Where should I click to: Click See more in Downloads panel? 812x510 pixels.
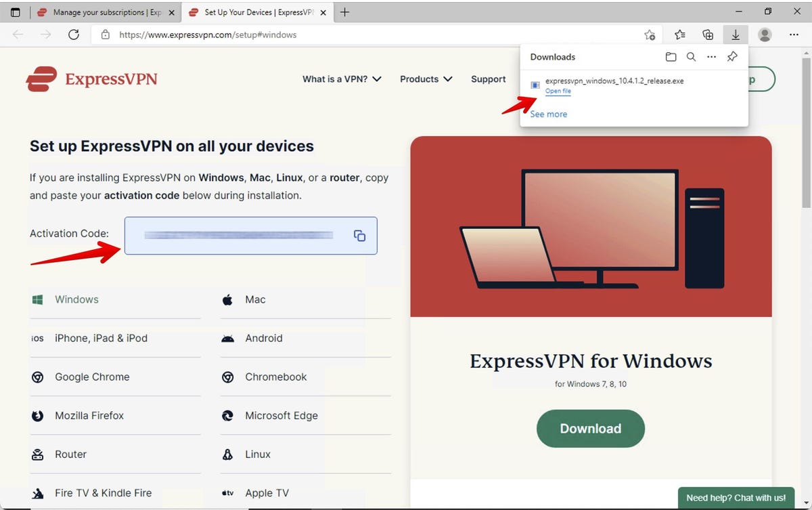pyautogui.click(x=549, y=114)
